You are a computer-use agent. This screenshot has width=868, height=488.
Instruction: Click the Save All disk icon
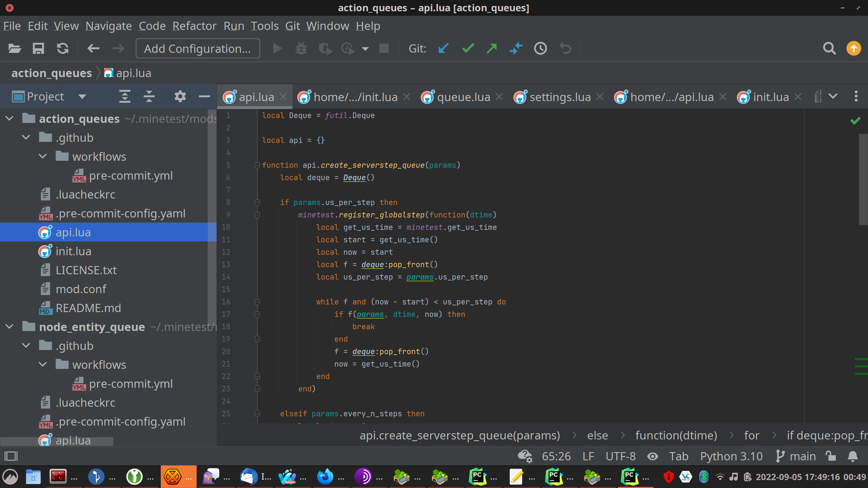tap(38, 49)
